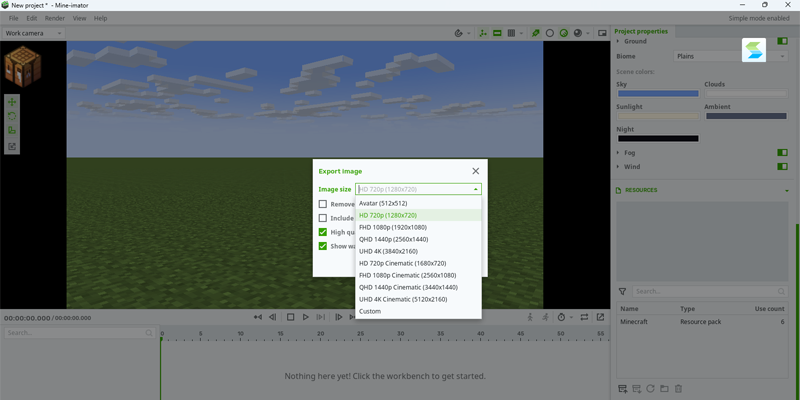The image size is (800, 400).
Task: Toggle the Remove checkbox in Export image
Action: click(323, 204)
